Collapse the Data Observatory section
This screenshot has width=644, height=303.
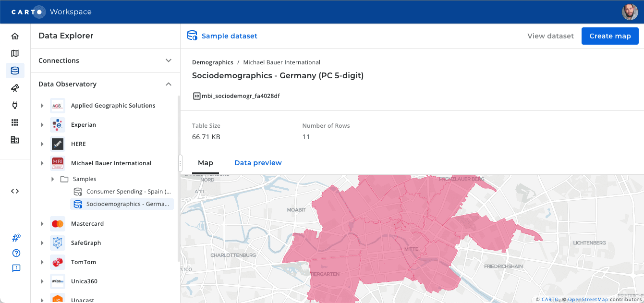tap(168, 84)
